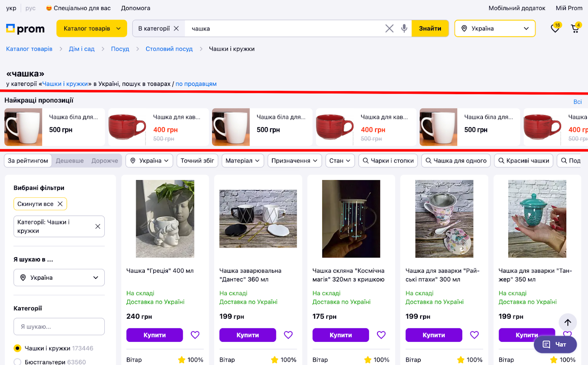Open 'Допомога' in top menu
588x365 pixels.
coord(136,8)
